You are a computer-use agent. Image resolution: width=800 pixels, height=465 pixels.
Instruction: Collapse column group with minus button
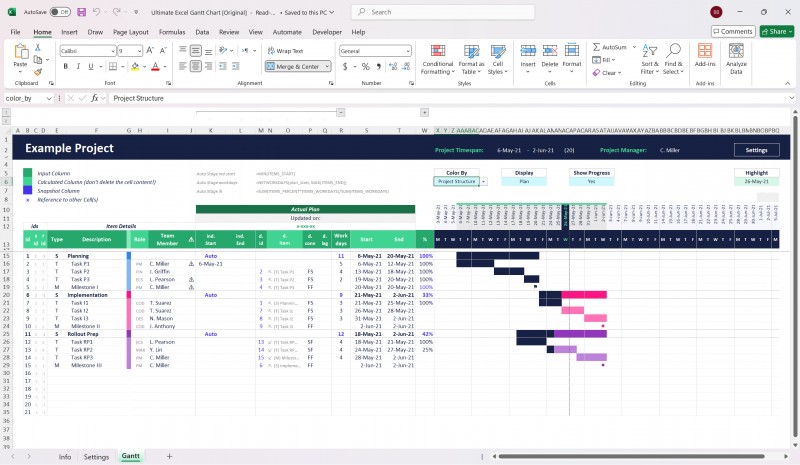coord(341,112)
